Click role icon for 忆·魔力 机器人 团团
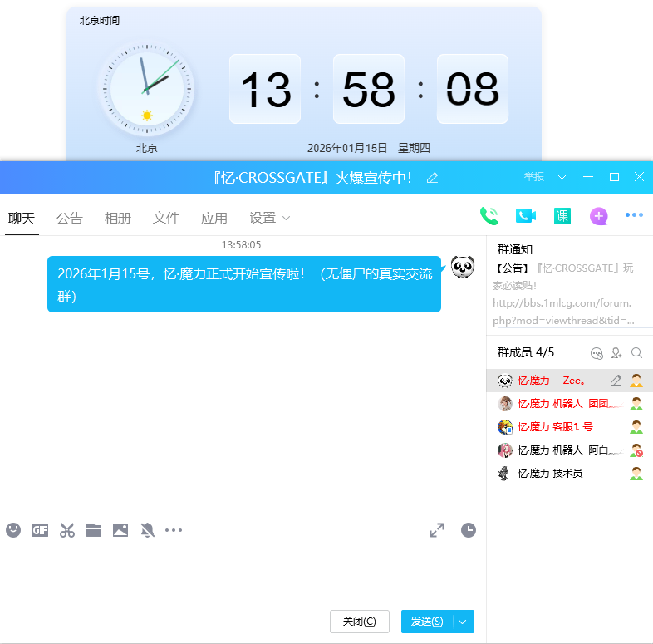This screenshot has height=644, width=653. coord(636,404)
